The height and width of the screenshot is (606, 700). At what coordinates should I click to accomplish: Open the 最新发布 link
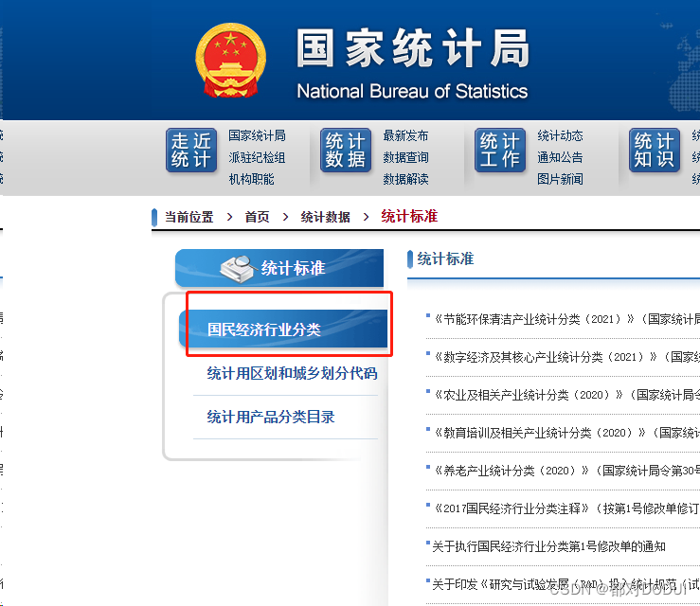[x=405, y=135]
